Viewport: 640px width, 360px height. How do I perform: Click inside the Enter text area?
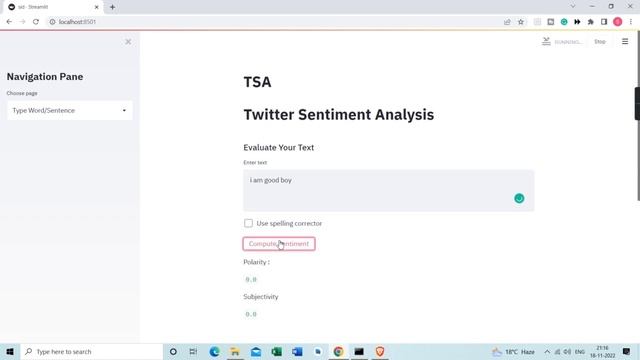click(x=389, y=191)
